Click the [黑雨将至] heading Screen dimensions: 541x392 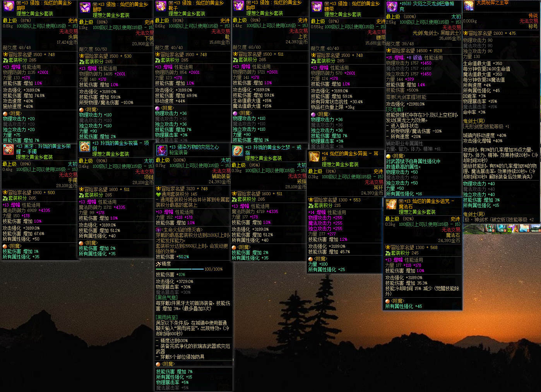tap(167, 317)
